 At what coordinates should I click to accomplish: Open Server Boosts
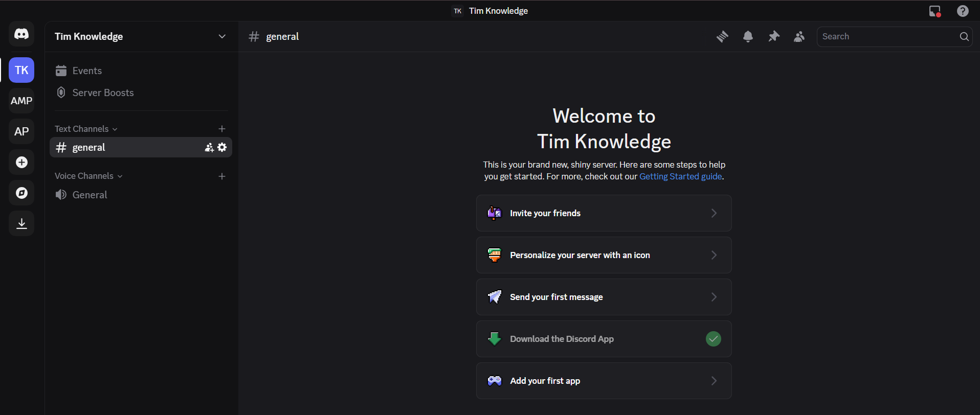141,93
